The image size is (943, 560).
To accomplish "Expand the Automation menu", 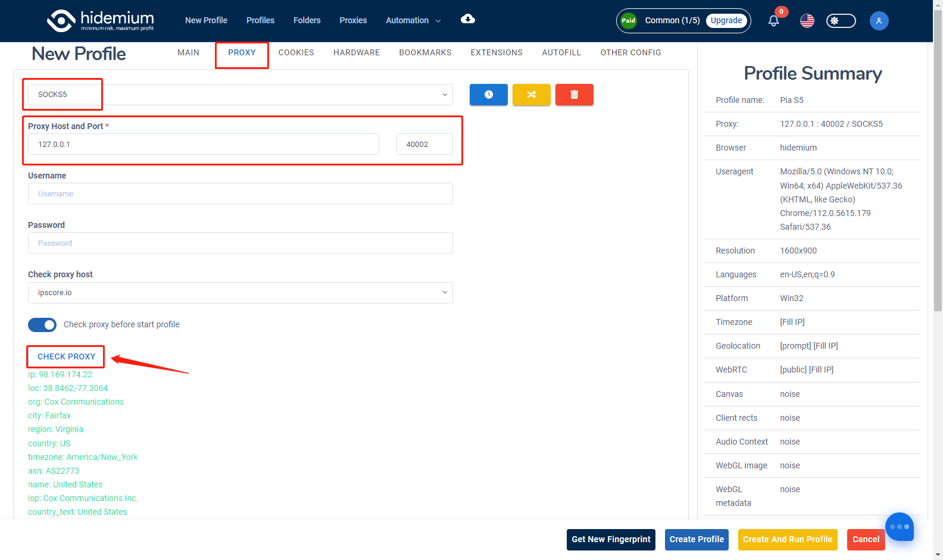I will point(413,20).
